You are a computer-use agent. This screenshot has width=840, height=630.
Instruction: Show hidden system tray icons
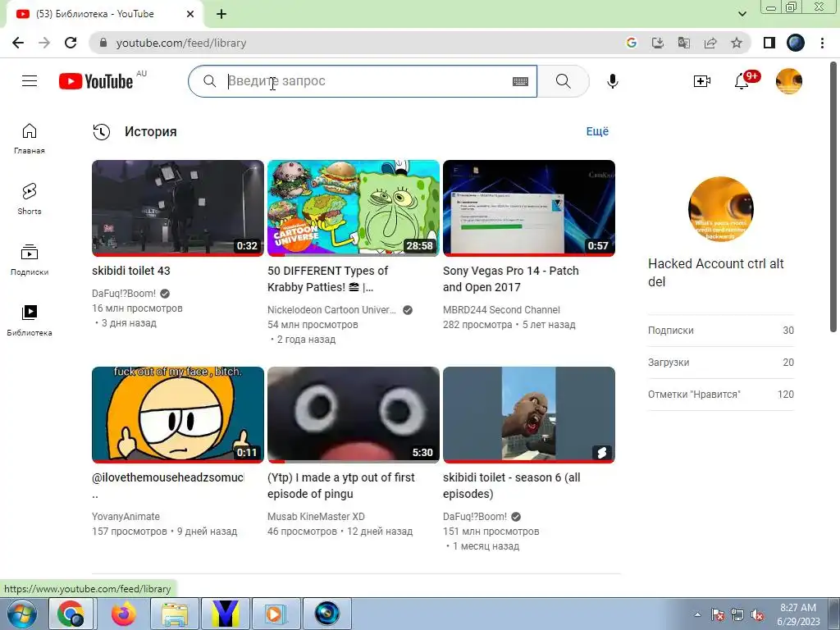[x=697, y=614]
